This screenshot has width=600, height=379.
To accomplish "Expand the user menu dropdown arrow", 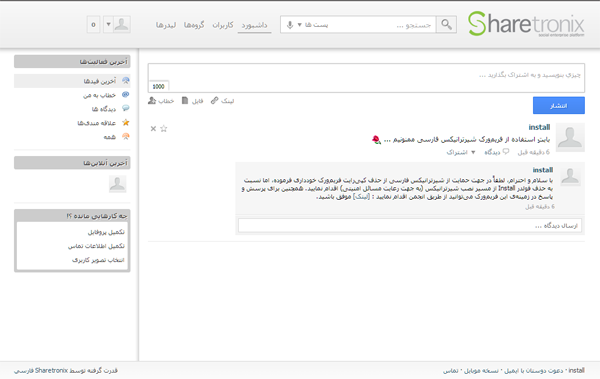I will (108, 25).
